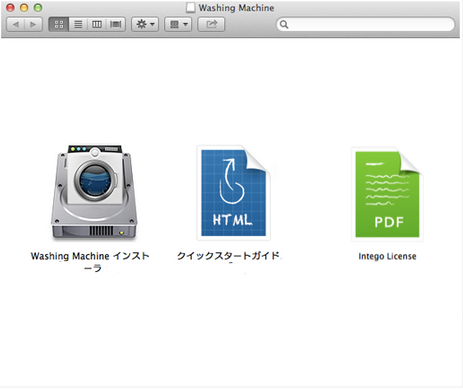Switch to column view
This screenshot has height=389, width=463.
97,24
